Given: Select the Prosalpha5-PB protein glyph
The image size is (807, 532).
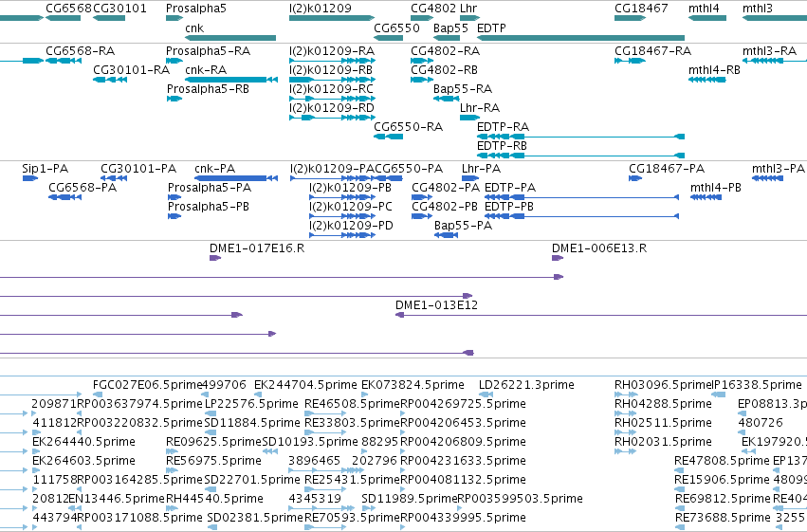Looking at the screenshot, I should pos(174,216).
